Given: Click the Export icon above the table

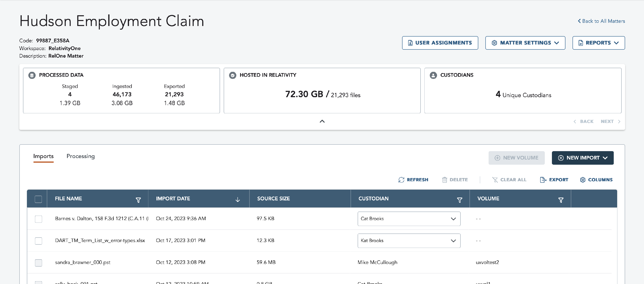Looking at the screenshot, I should click(543, 180).
